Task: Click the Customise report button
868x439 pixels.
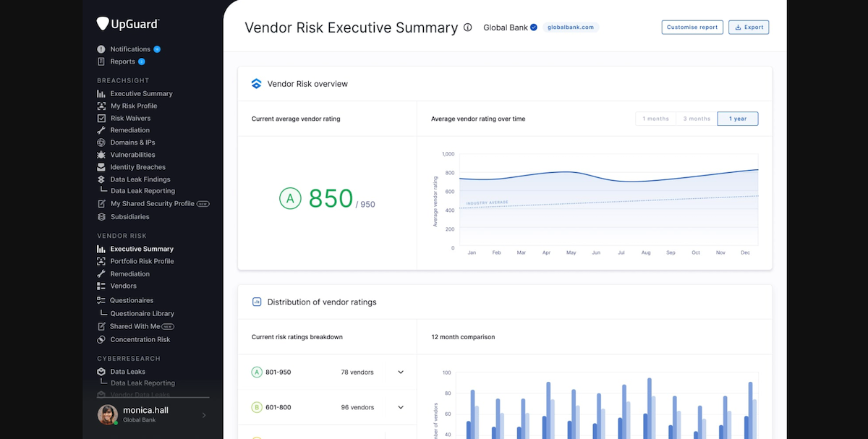Action: click(x=692, y=27)
